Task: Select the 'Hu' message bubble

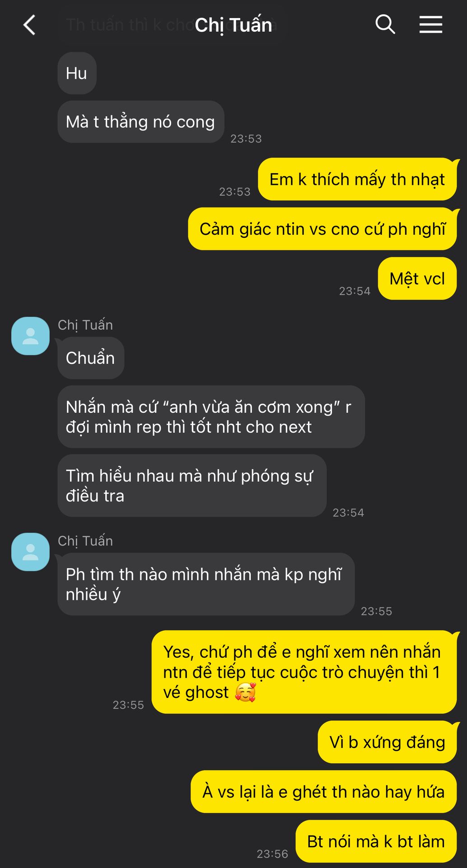Action: 77,73
